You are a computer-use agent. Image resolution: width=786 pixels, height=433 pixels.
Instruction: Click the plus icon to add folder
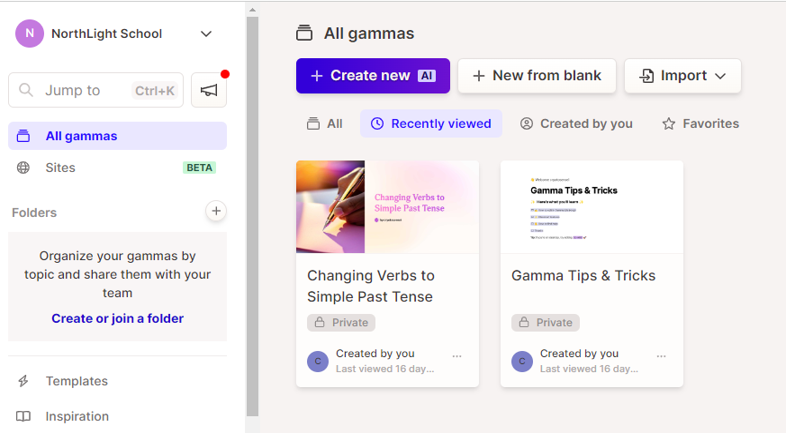tap(216, 211)
